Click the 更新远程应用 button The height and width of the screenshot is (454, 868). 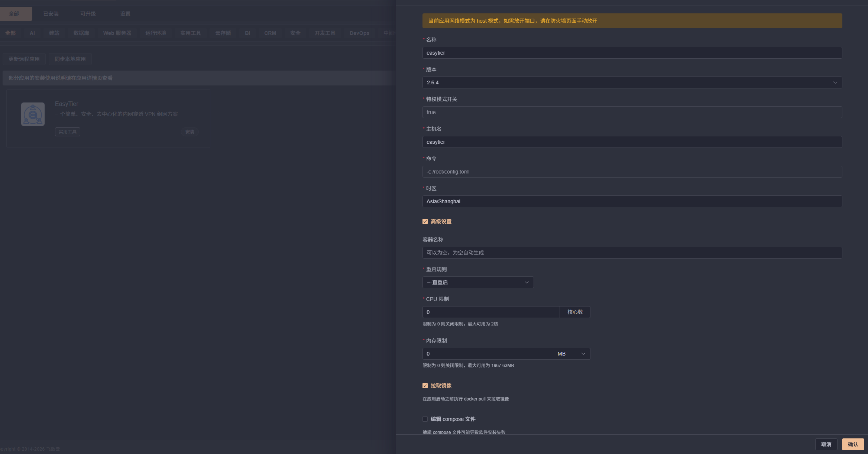24,59
